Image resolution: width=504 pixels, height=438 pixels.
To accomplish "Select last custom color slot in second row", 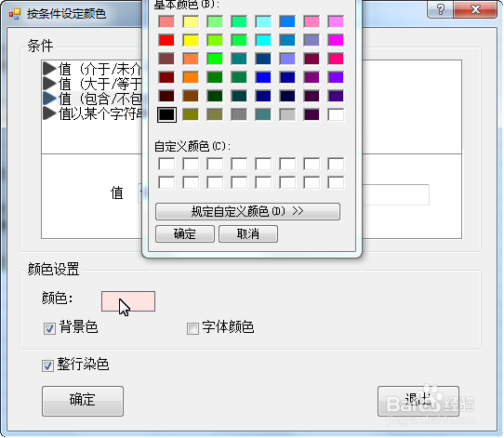I will (336, 182).
